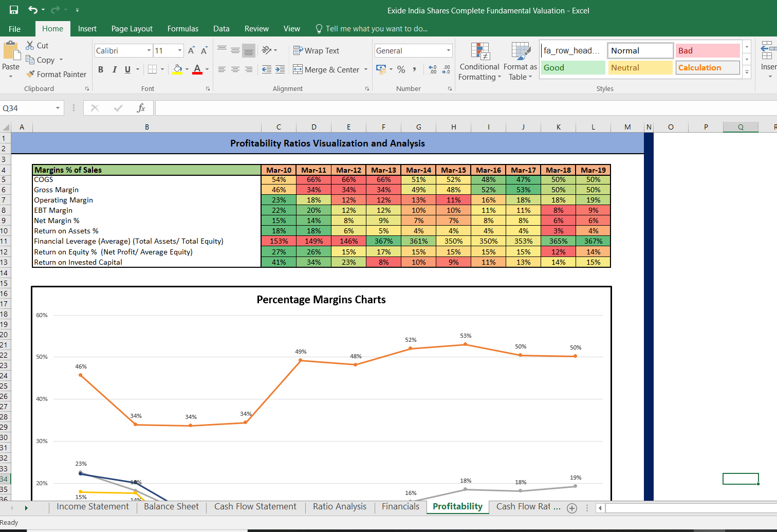Apply percent style format
Viewport: 777px width, 532px height.
[x=401, y=69]
